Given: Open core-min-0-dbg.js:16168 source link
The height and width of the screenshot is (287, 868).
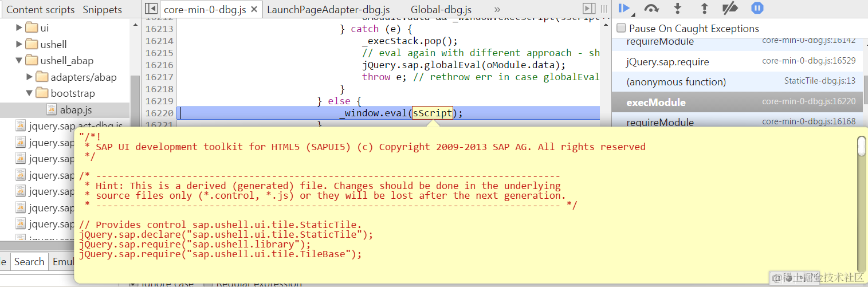Looking at the screenshot, I should coord(808,121).
